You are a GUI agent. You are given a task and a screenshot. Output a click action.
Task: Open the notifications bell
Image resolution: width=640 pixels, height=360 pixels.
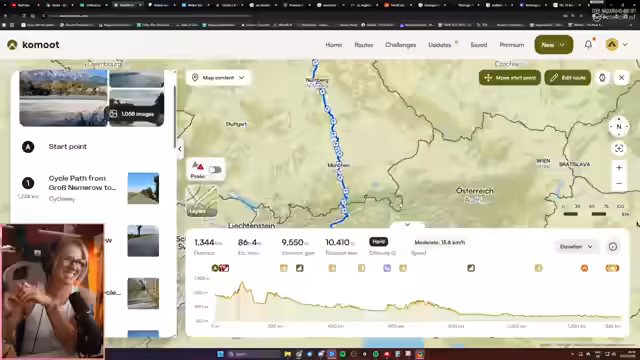point(588,44)
